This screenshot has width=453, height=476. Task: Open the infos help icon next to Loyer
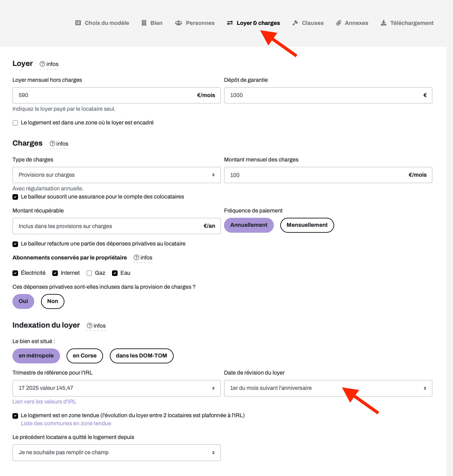point(43,64)
